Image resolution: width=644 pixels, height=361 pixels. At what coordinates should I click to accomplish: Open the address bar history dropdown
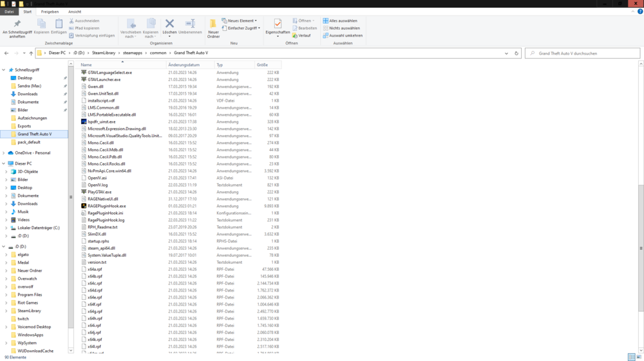(507, 53)
